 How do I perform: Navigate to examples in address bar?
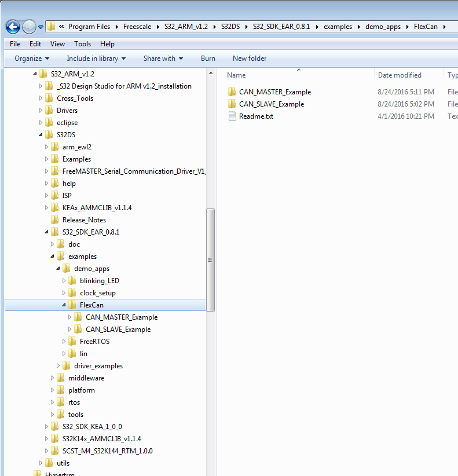click(338, 27)
